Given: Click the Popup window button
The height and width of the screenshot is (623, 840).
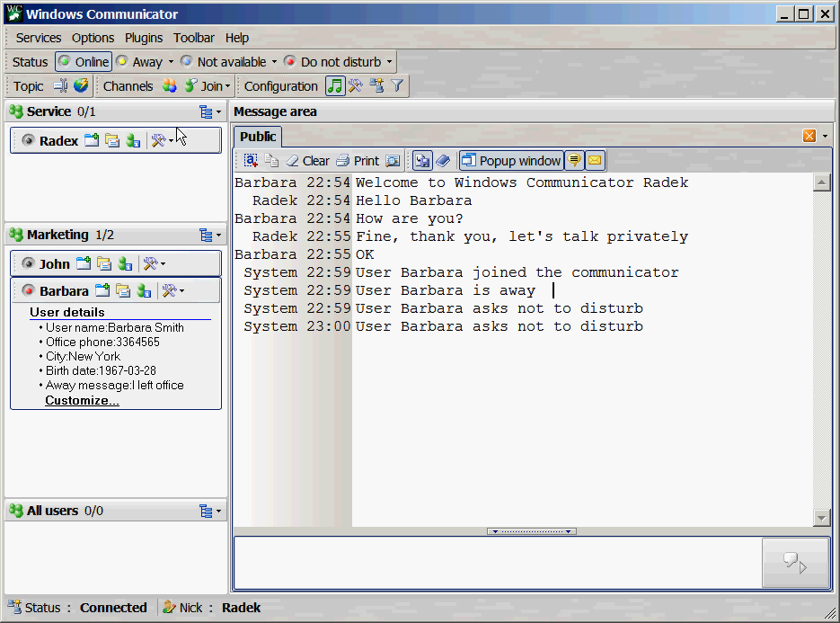Looking at the screenshot, I should pos(511,160).
